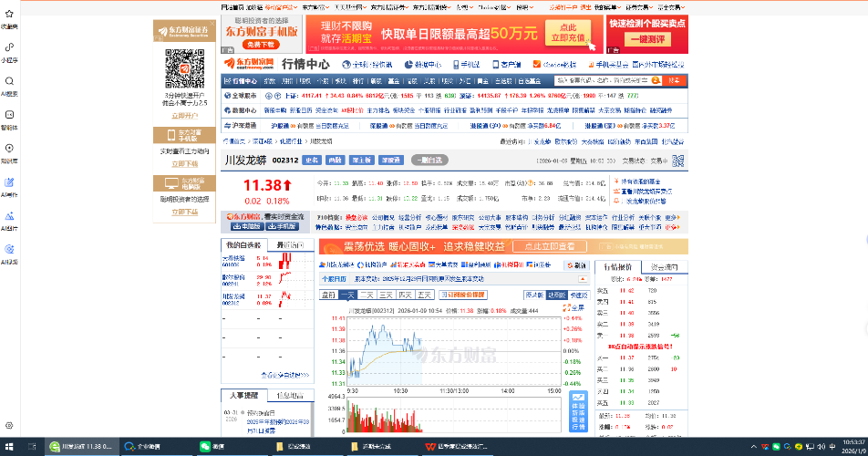This screenshot has width=868, height=456.
Task: Switch to the 原点版 chart mode
Action: tap(534, 295)
